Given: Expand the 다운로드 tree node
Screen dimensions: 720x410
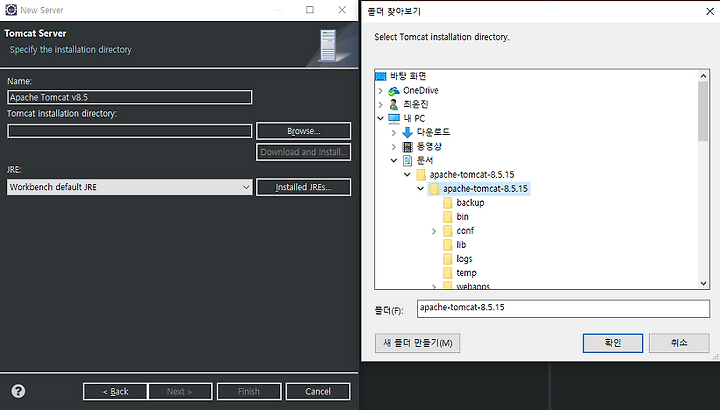Looking at the screenshot, I should click(394, 133).
